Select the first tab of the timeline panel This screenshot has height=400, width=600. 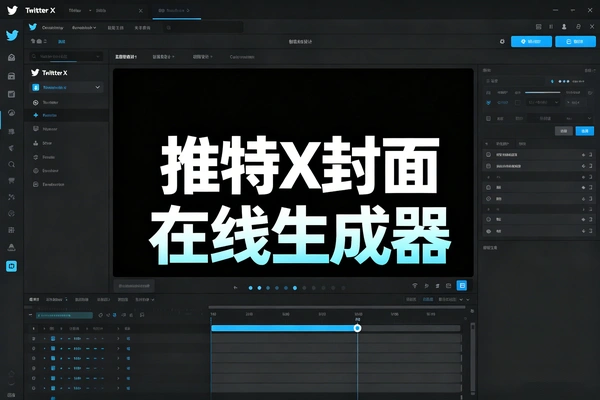coord(34,299)
